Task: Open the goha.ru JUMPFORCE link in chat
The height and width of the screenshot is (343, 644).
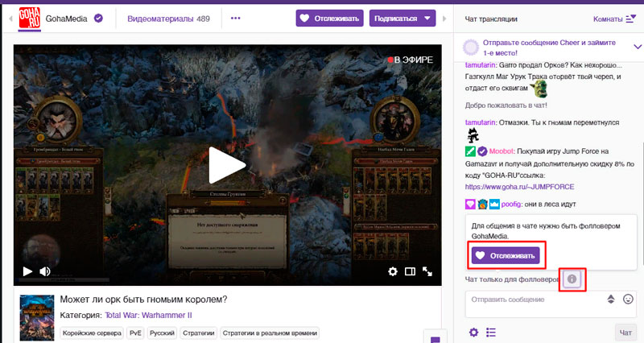Action: 519,187
